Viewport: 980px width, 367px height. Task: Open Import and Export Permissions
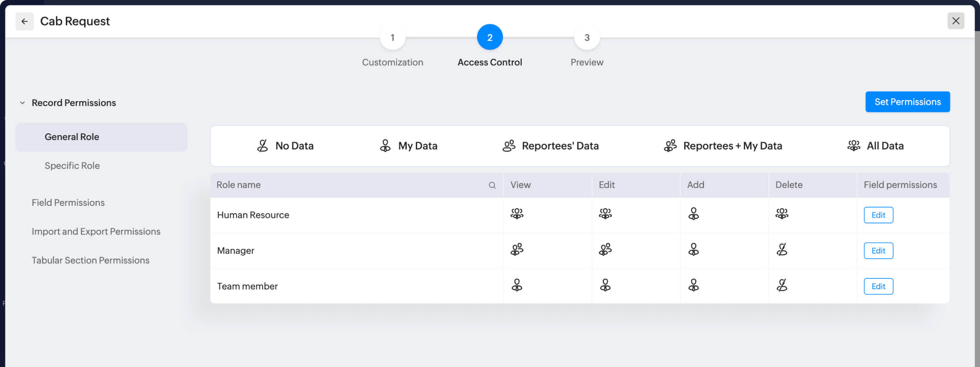coord(96,231)
